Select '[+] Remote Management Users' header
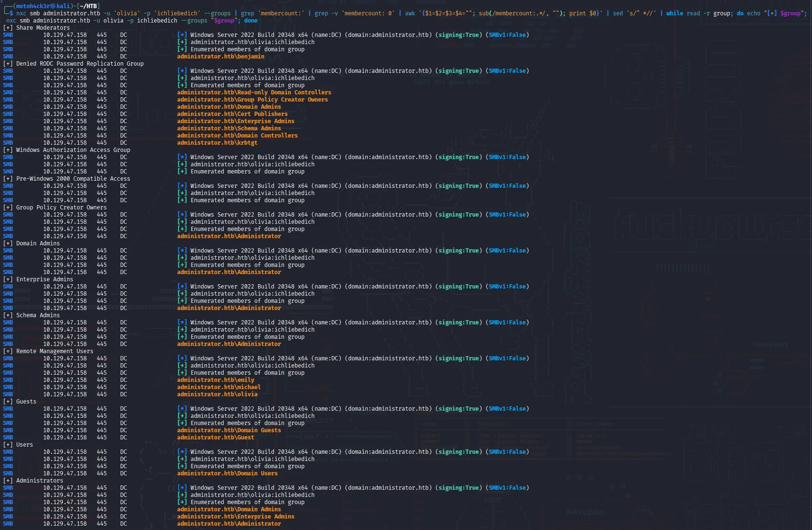 click(48, 351)
